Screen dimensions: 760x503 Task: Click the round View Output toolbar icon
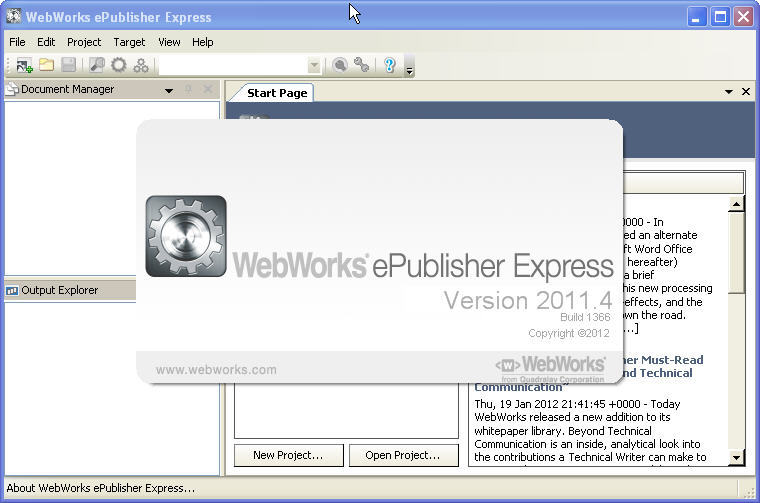[340, 65]
